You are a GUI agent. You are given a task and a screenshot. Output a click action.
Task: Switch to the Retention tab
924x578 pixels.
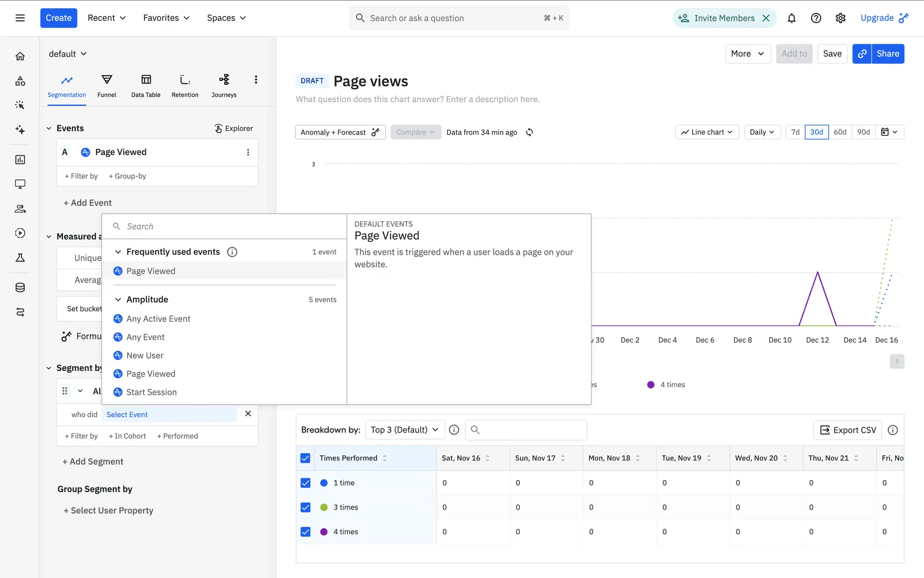[185, 86]
